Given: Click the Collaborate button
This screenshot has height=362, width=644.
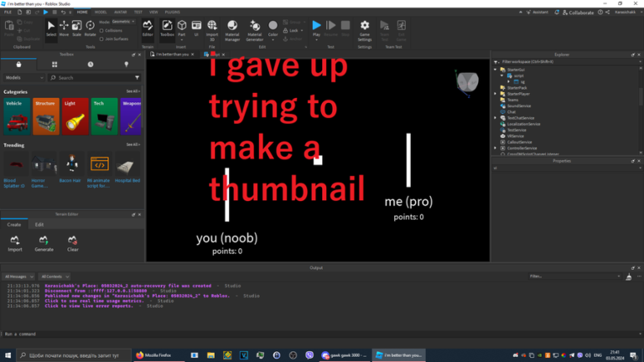Looking at the screenshot, I should 578,13.
